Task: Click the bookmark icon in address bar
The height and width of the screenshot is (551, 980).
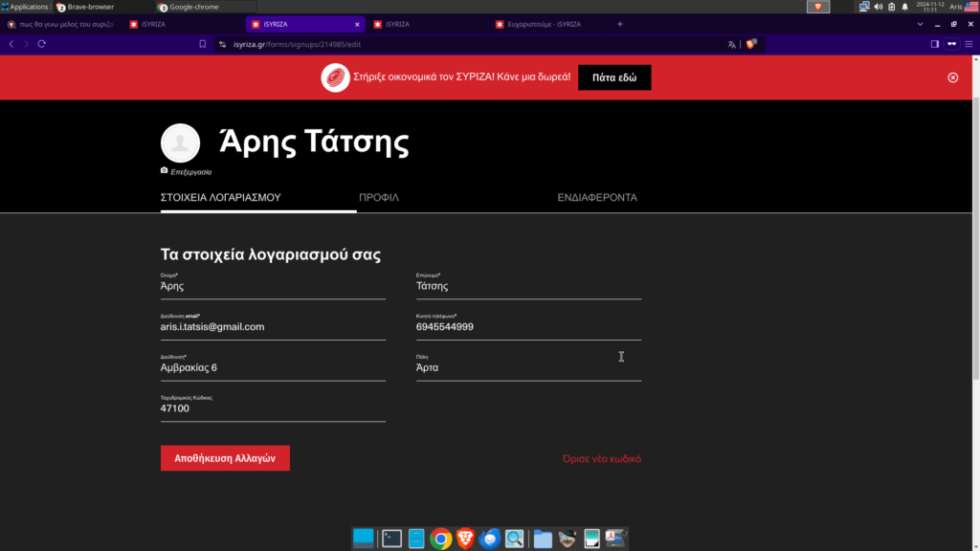Action: click(x=202, y=44)
